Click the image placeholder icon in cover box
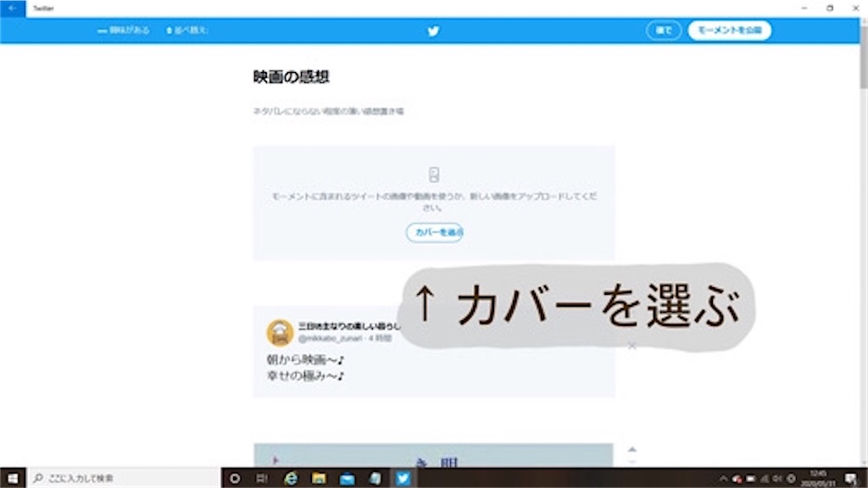This screenshot has width=868, height=488. [434, 175]
